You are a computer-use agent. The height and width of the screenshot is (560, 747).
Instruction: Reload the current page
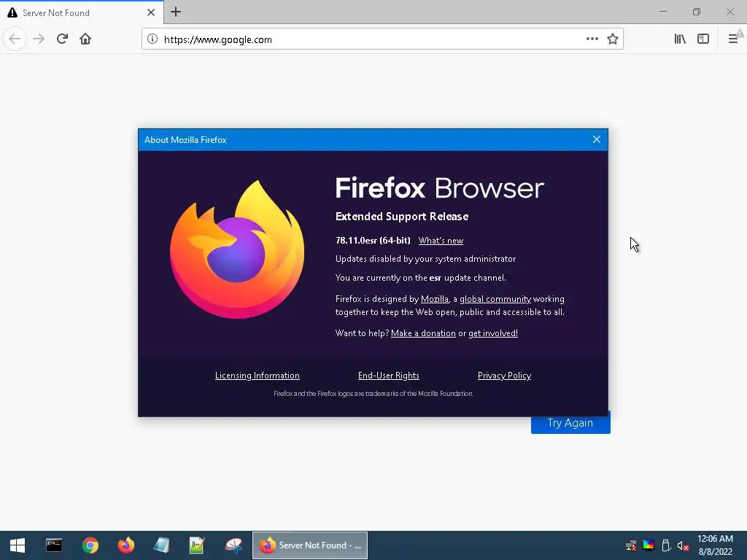tap(62, 39)
